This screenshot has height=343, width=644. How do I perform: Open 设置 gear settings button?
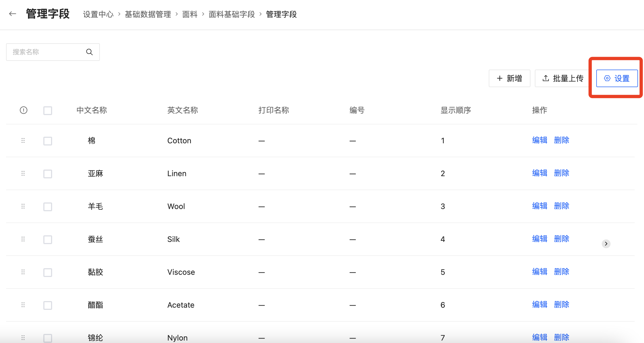pyautogui.click(x=617, y=78)
